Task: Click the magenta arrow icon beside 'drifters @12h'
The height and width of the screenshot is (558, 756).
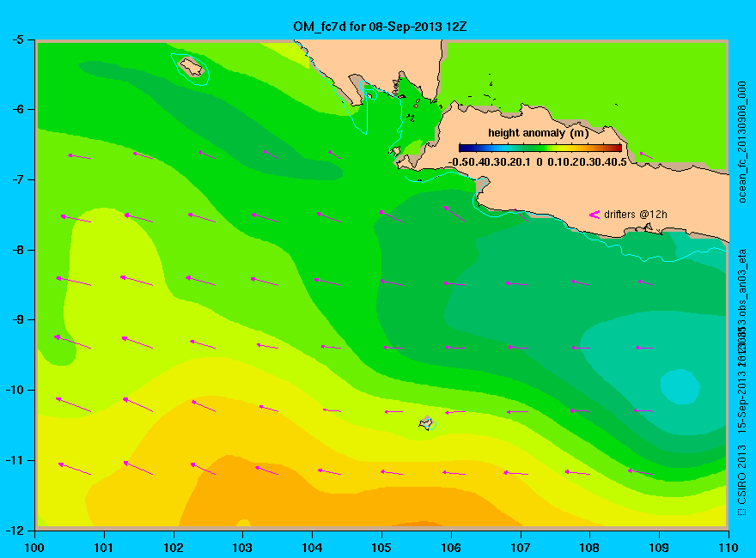Action: point(594,215)
